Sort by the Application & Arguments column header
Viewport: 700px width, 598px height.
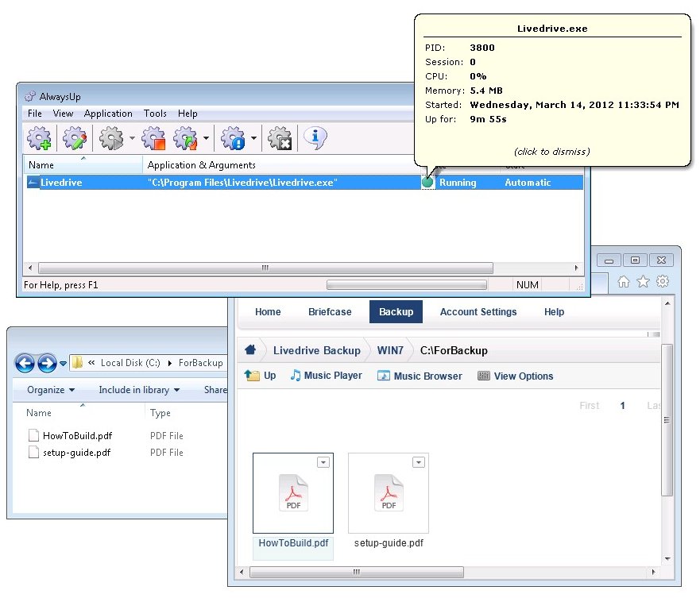pos(281,165)
